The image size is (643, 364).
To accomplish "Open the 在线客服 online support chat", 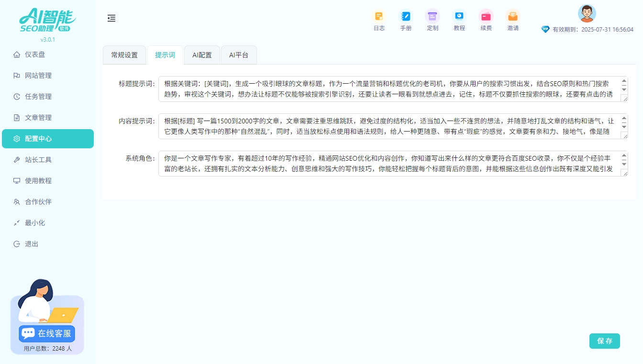I will (x=46, y=333).
